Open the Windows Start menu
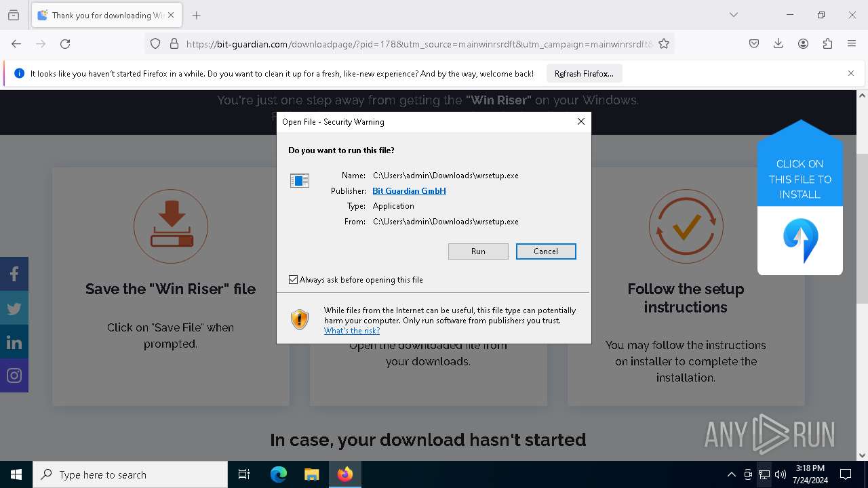Screen dimensions: 868x488 point(16,474)
